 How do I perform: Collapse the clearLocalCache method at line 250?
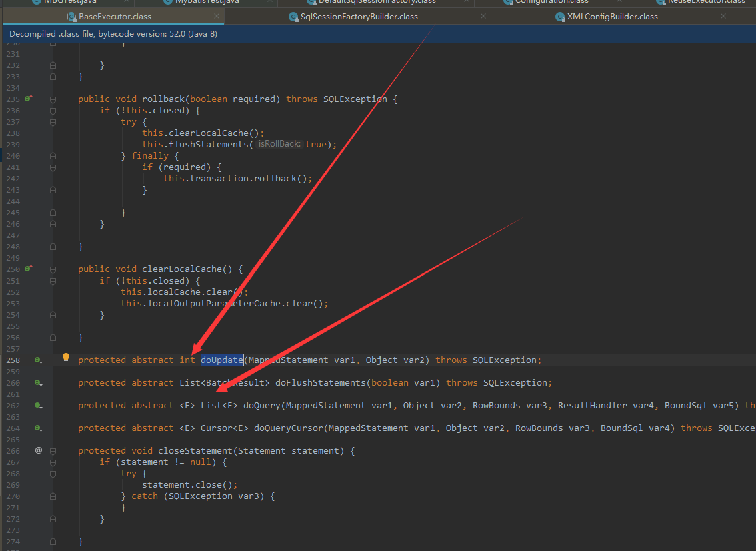click(x=53, y=269)
